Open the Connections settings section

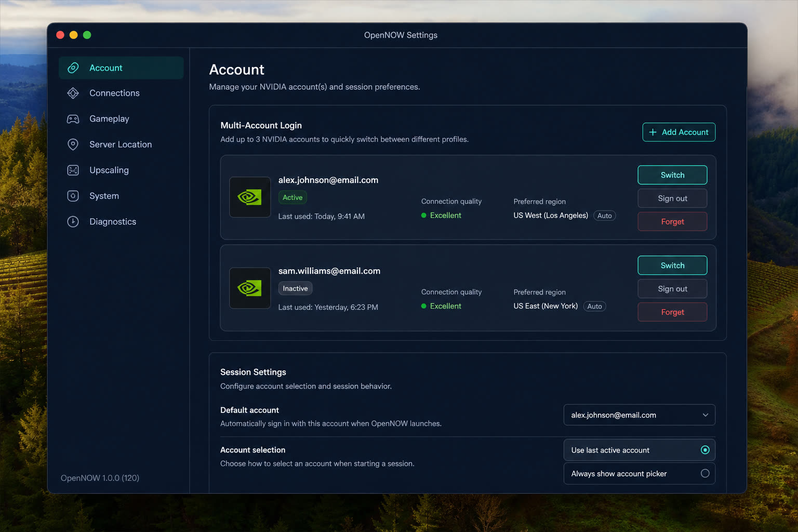pyautogui.click(x=121, y=93)
